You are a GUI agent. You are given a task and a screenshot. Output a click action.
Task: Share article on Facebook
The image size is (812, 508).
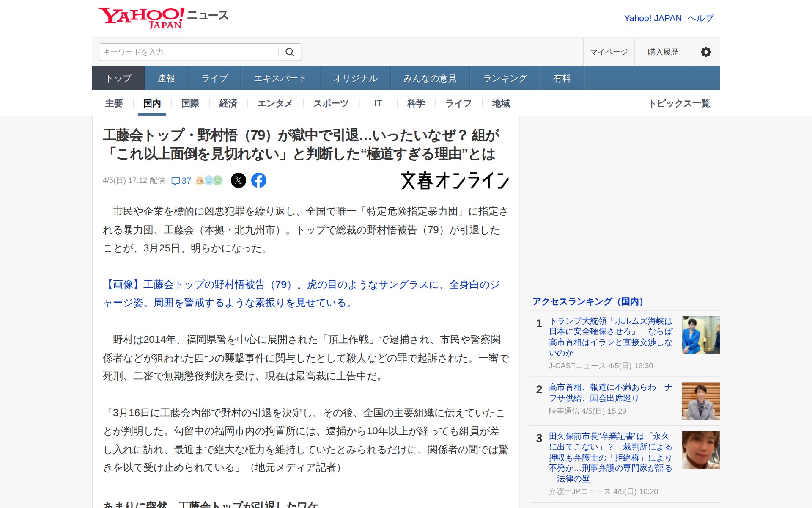pyautogui.click(x=259, y=180)
